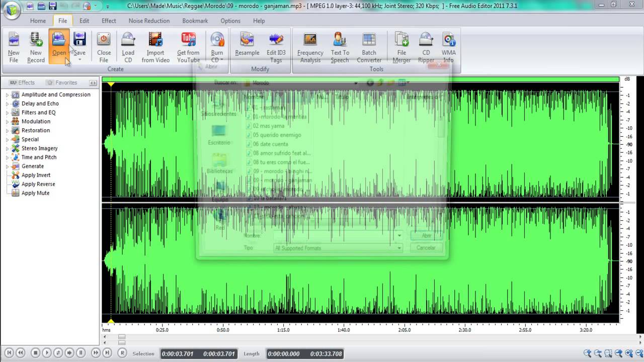
Task: Open the Batch Converter
Action: coord(369,48)
